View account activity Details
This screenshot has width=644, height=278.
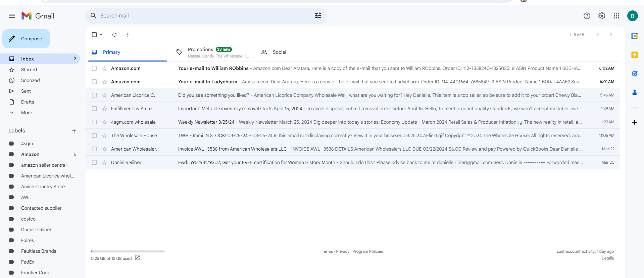click(607, 258)
